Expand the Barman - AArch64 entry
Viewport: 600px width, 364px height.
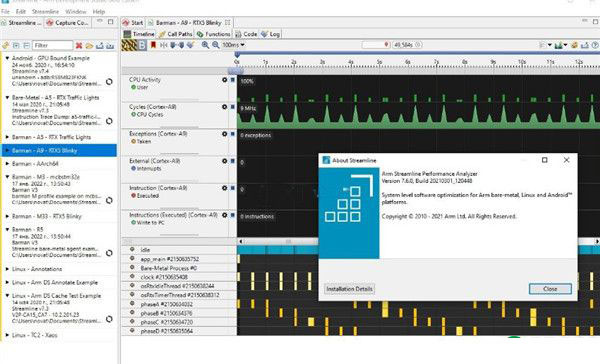[x=7, y=163]
